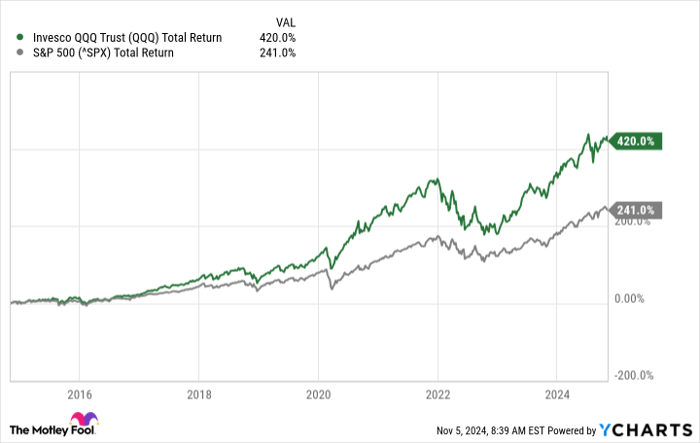Select Invesco QQQ Trust Total Return legend label
The width and height of the screenshot is (700, 443).
[129, 37]
